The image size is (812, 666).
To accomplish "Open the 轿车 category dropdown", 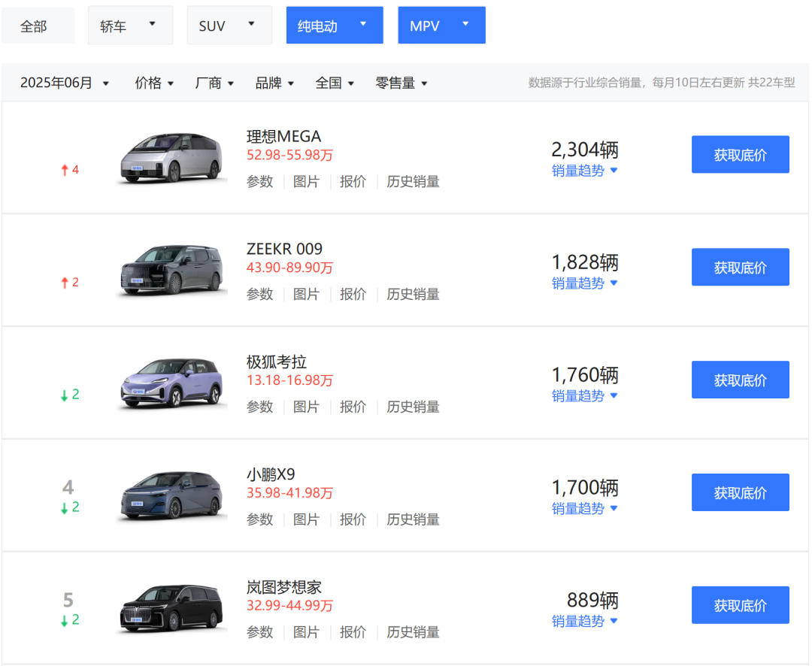I will click(130, 26).
